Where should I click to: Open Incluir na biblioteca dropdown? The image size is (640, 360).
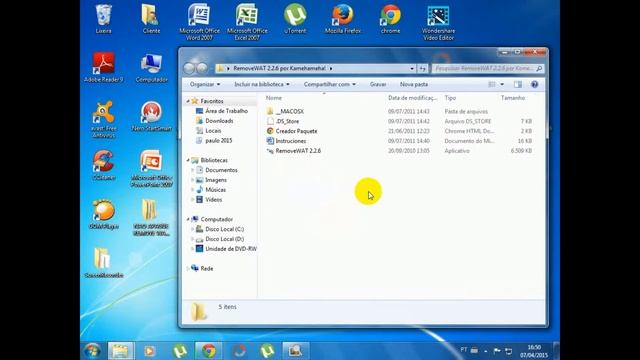point(262,84)
